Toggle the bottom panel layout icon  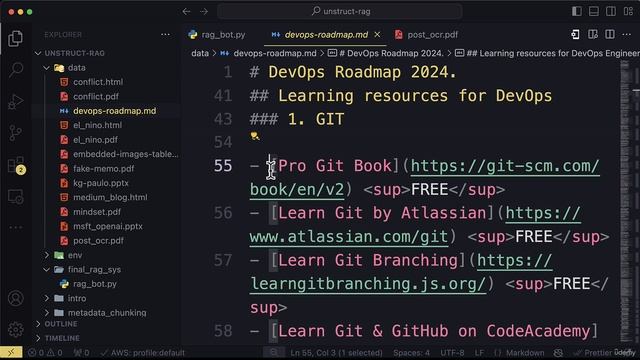click(594, 11)
